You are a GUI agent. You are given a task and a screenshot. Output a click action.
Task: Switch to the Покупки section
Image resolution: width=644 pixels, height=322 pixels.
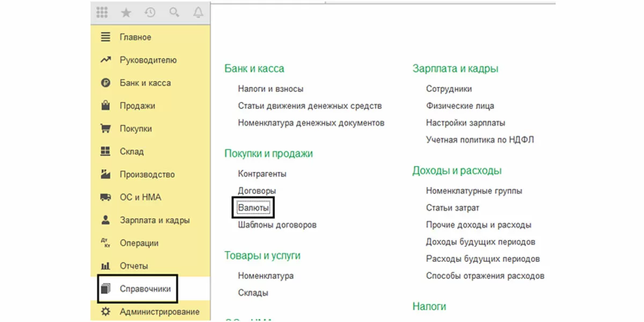click(x=136, y=129)
